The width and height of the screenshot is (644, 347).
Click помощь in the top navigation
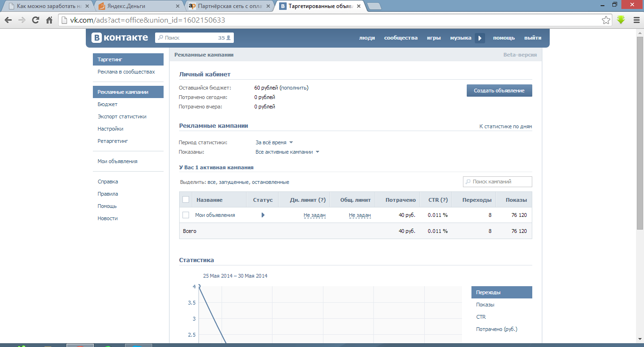(x=504, y=38)
